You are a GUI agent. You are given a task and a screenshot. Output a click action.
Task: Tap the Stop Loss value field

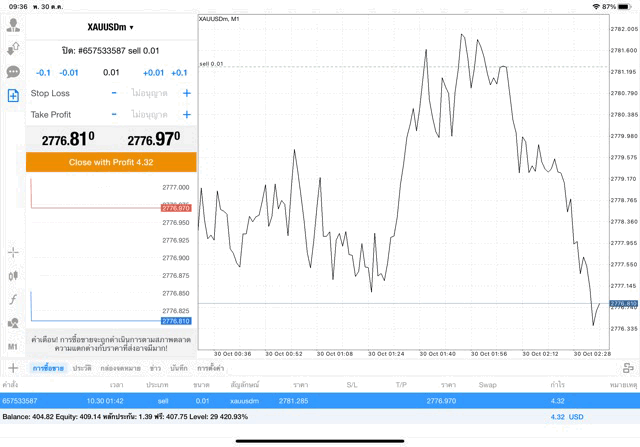[150, 93]
